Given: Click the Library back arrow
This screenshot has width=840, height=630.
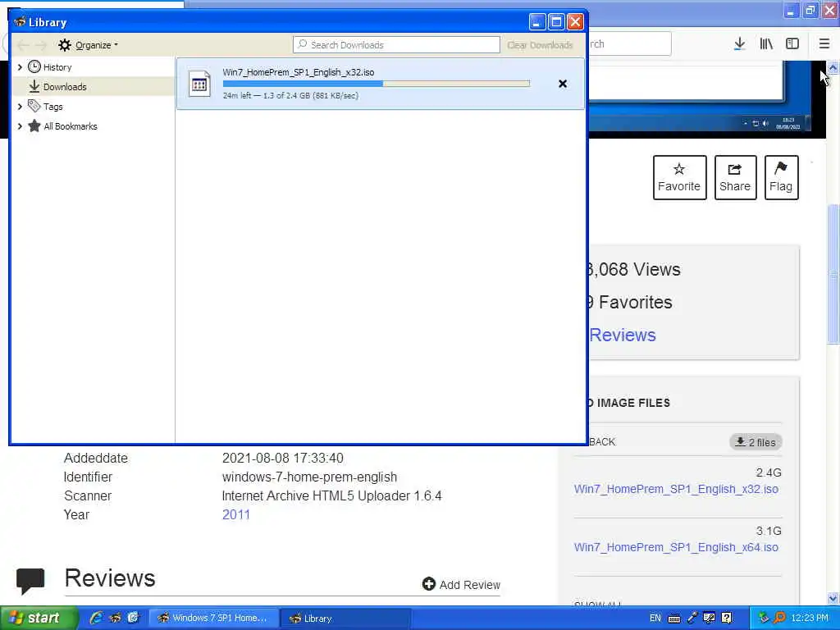Looking at the screenshot, I should pyautogui.click(x=22, y=45).
